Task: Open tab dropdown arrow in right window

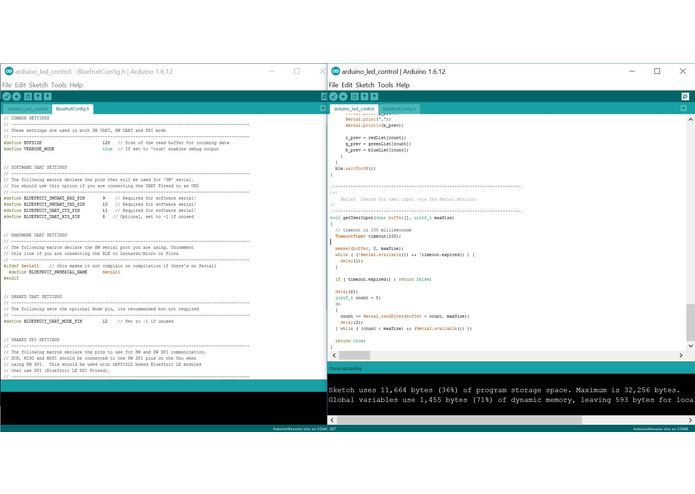Action: click(683, 109)
